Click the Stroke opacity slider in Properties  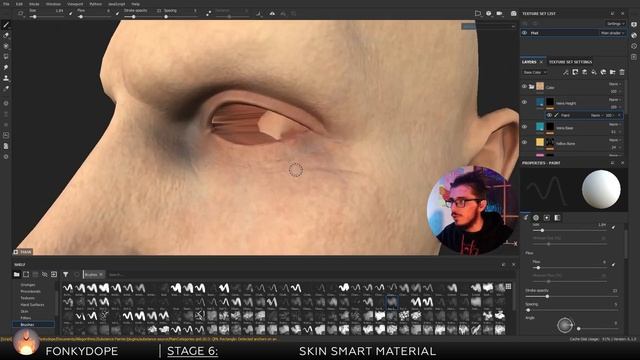(x=571, y=296)
